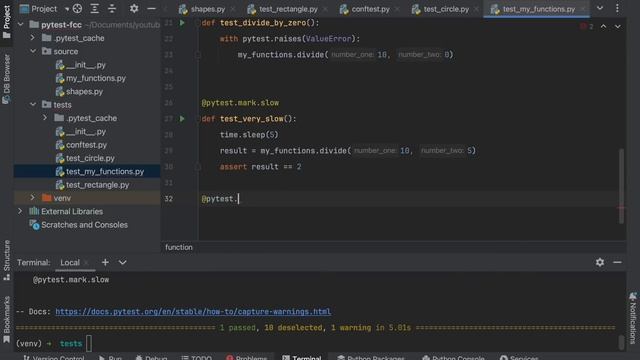
Task: Open conftest.py from project tree
Action: 86,145
